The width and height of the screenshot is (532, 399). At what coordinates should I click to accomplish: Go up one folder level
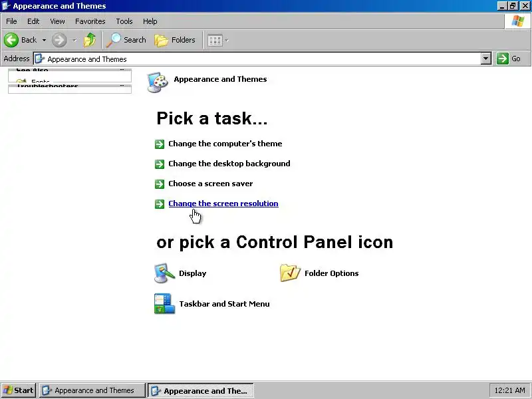coord(90,40)
